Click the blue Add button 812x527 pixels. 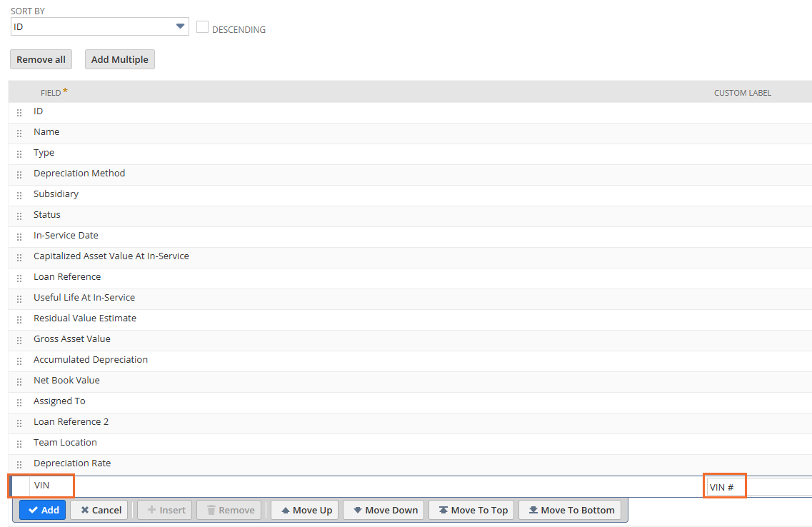pos(43,510)
